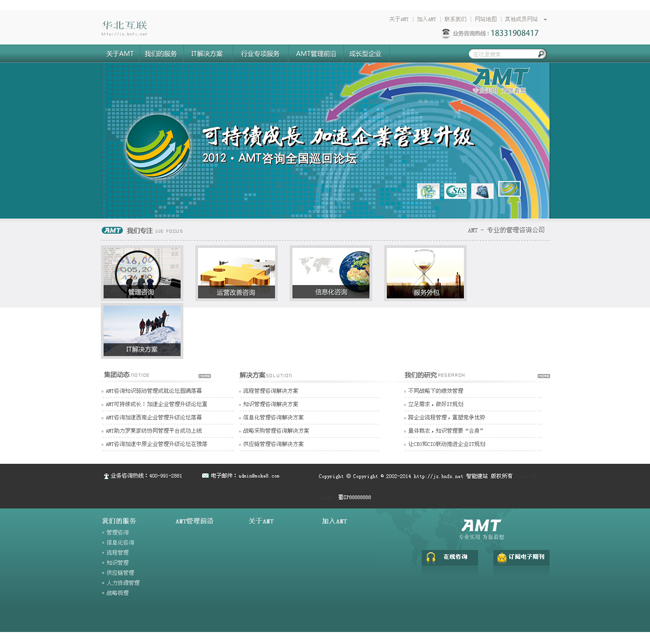Open news AMT可持续成长：加速企业管理升级论坛

[156, 404]
